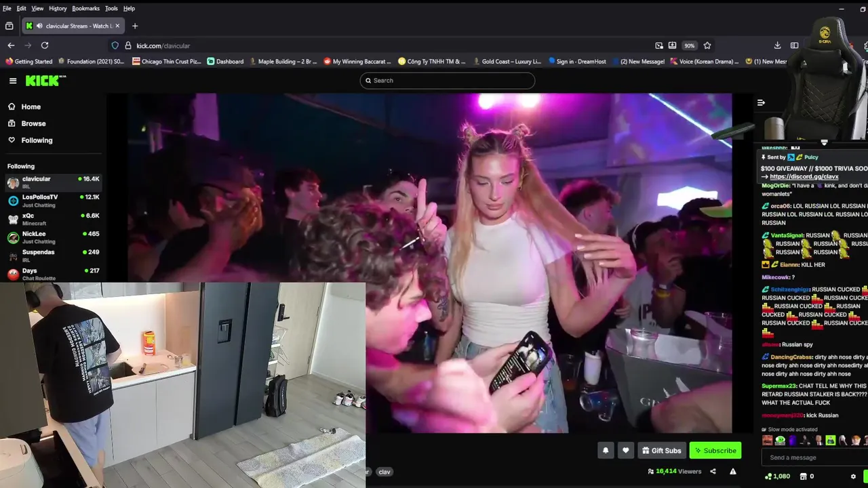Open the Bookmarks menu
This screenshot has height=488, width=868.
tap(86, 8)
